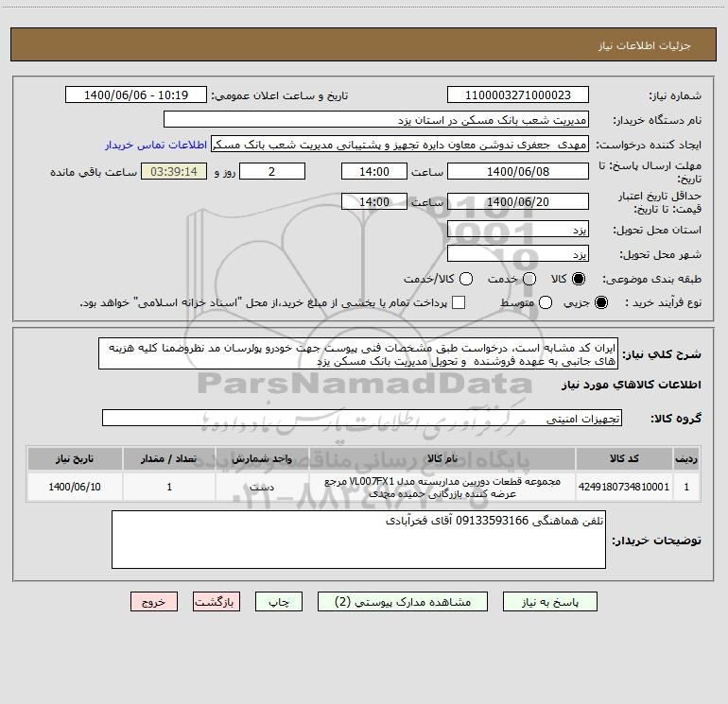Screen dimensions: 728x704
Task: Click the استان محل تحویل field یزد
Action: tap(518, 230)
